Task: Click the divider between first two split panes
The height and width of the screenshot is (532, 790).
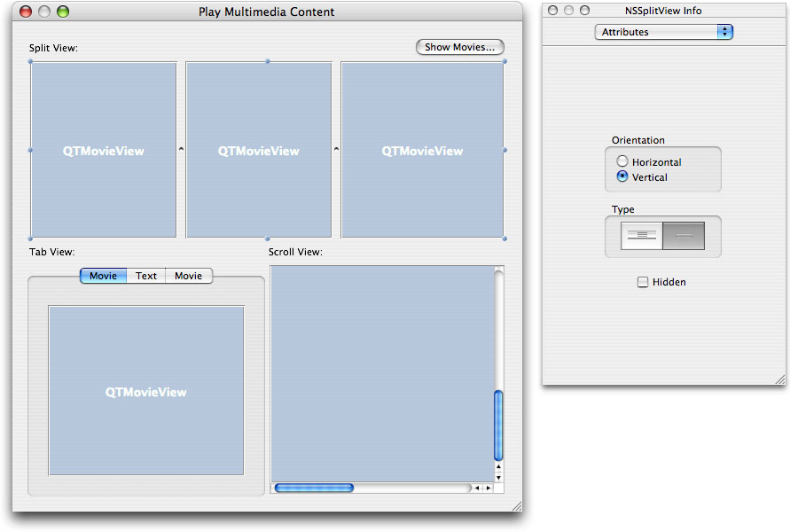Action: coord(180,151)
